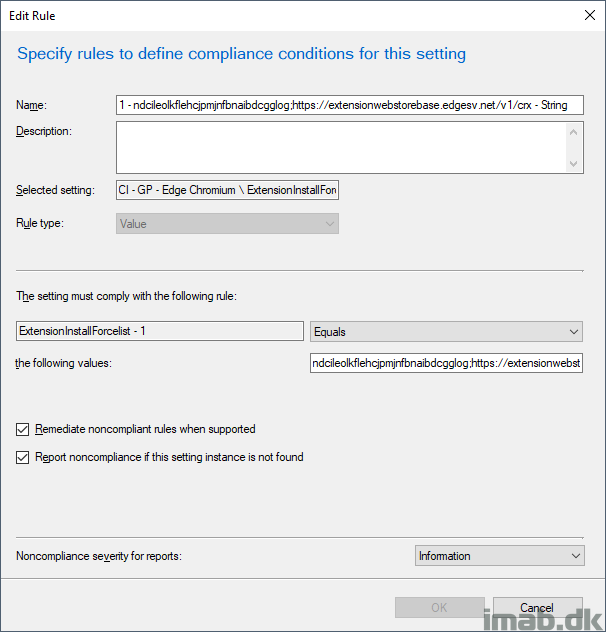Click the OK button

pyautogui.click(x=439, y=607)
